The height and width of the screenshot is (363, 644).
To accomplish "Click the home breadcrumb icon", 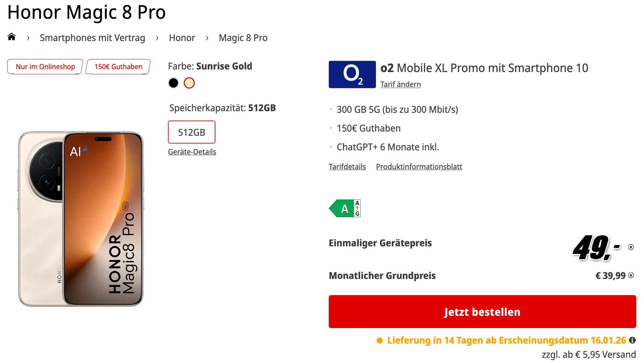I will [12, 37].
